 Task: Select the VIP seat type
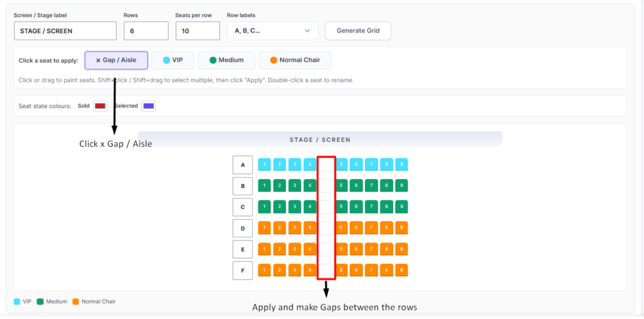tap(172, 60)
